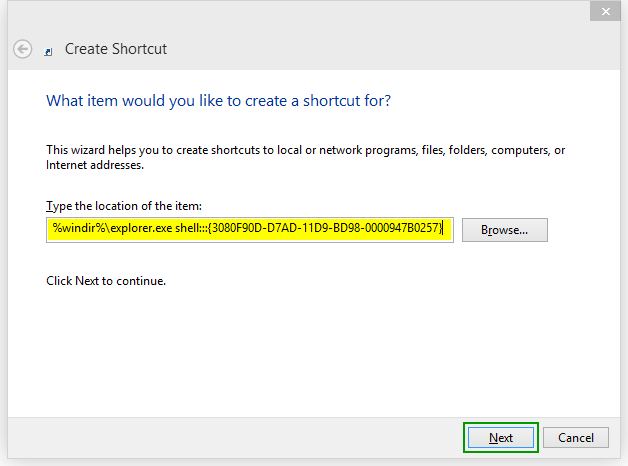Click the back arrow icon
This screenshot has width=628, height=466.
coord(22,49)
